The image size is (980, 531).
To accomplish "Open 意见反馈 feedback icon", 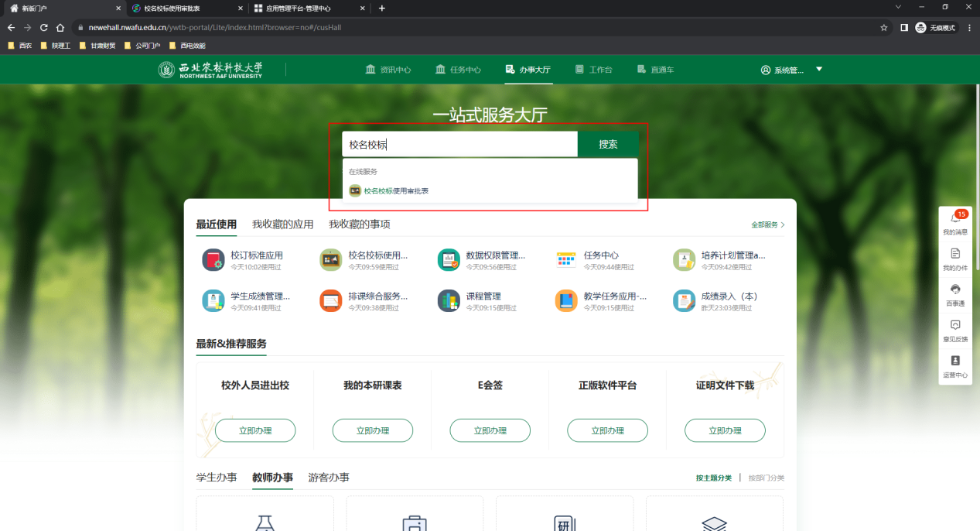I will tap(954, 325).
